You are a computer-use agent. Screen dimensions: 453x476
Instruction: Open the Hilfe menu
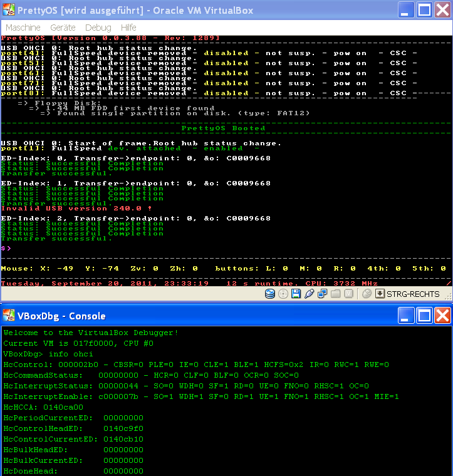128,28
